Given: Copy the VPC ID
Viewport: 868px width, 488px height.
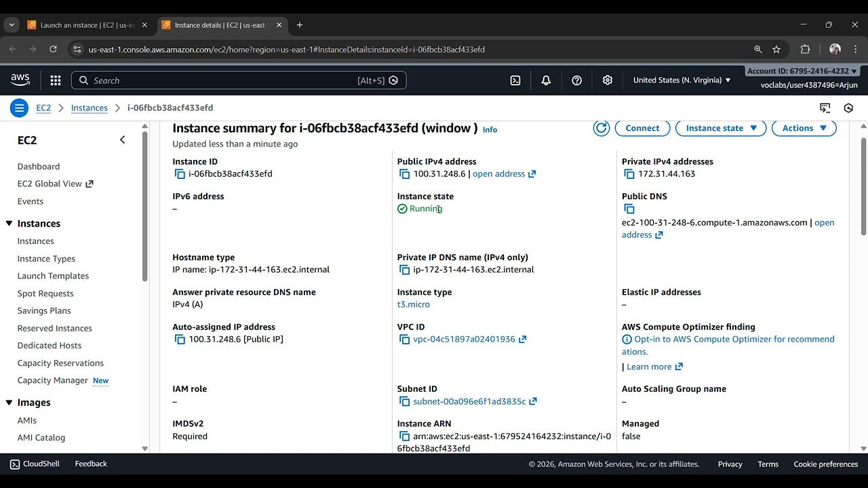Looking at the screenshot, I should [404, 340].
